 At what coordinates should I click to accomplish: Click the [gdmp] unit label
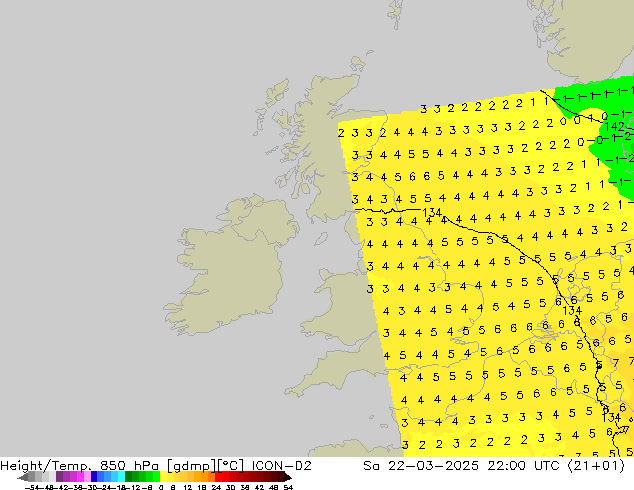(192, 466)
